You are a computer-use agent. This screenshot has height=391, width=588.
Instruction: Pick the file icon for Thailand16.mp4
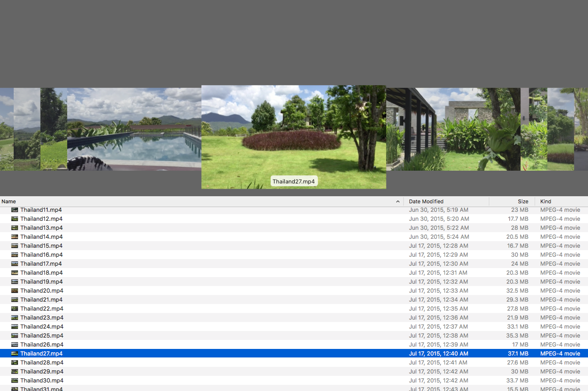[15, 255]
